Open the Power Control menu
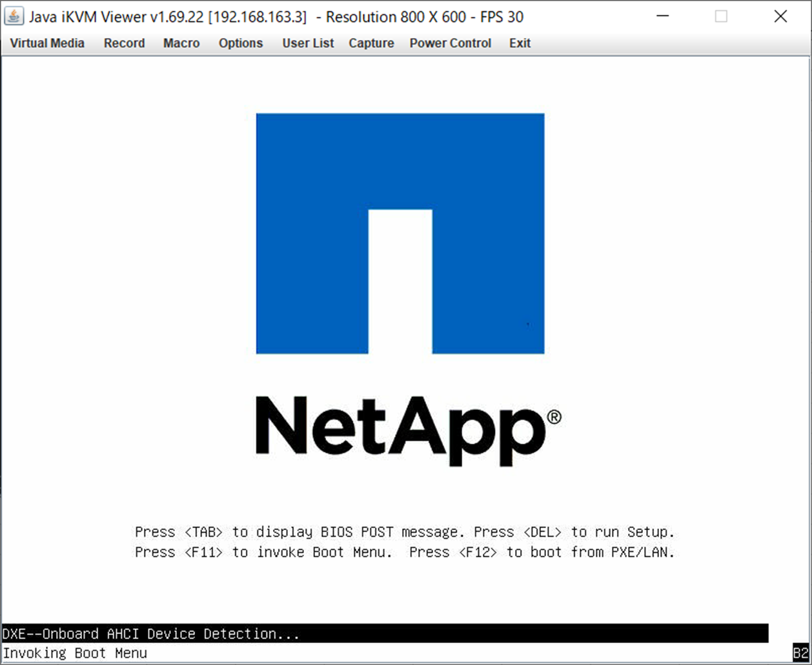This screenshot has width=812, height=665. pos(450,43)
